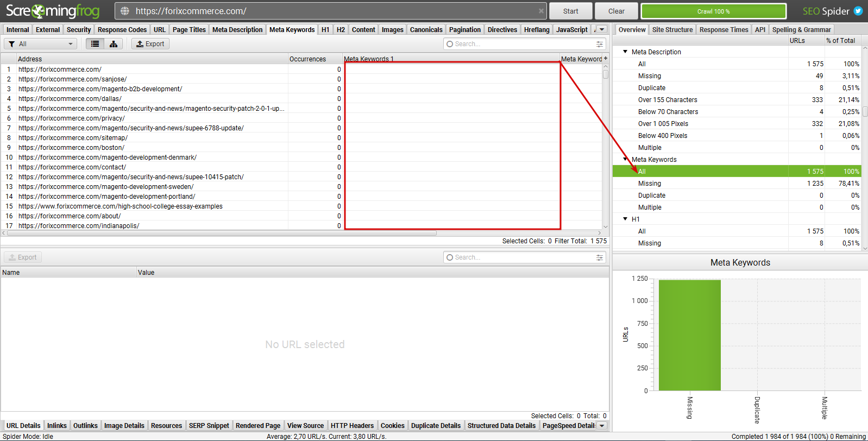This screenshot has width=868, height=441.
Task: Open lower search filter options icon
Action: click(600, 257)
